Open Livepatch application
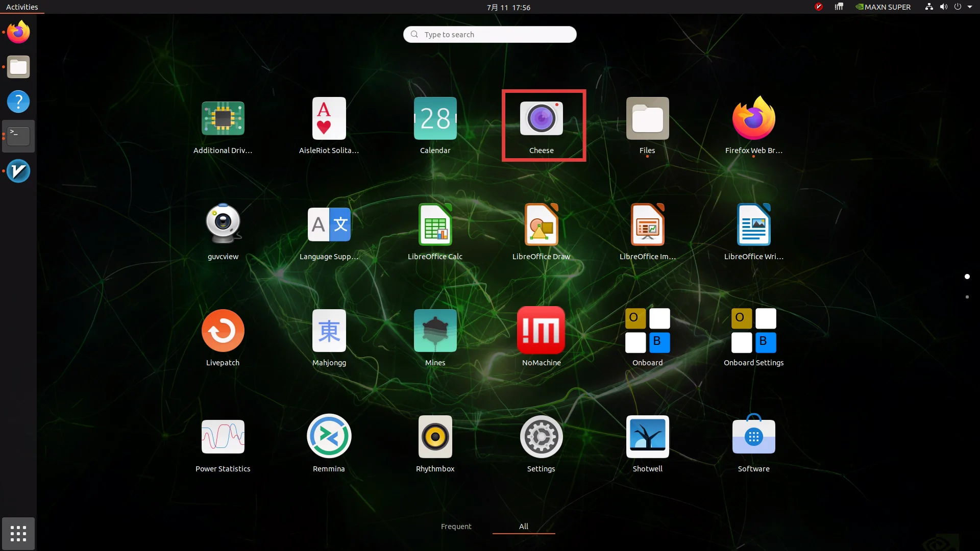Screen dimensions: 980x551 point(223,338)
